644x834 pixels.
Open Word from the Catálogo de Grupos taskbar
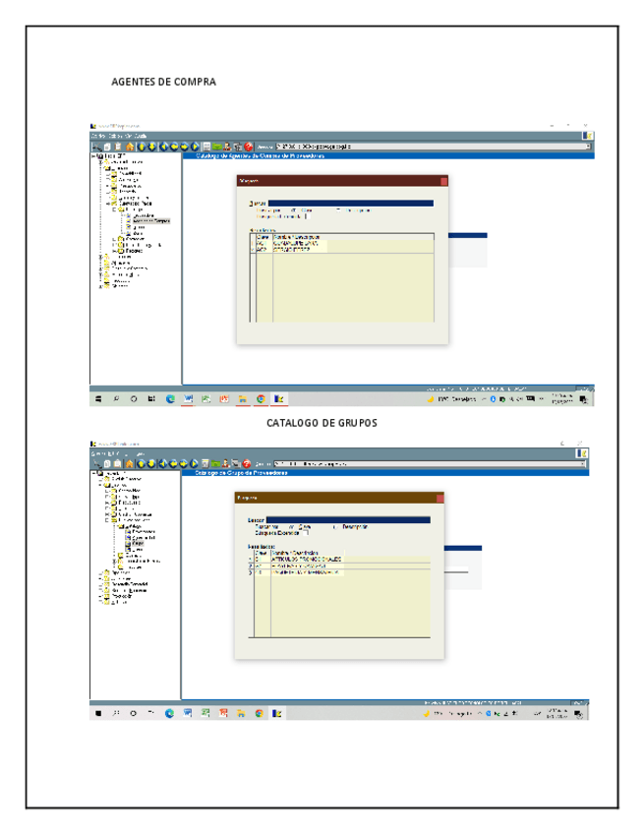coord(188,713)
